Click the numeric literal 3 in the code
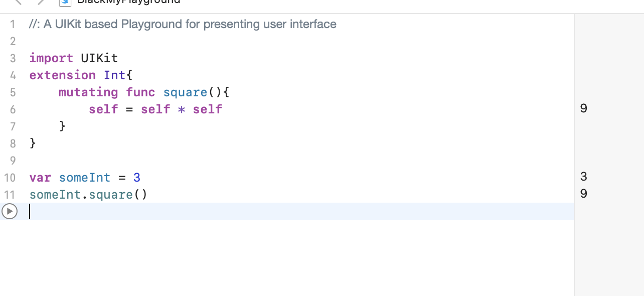 pyautogui.click(x=137, y=178)
